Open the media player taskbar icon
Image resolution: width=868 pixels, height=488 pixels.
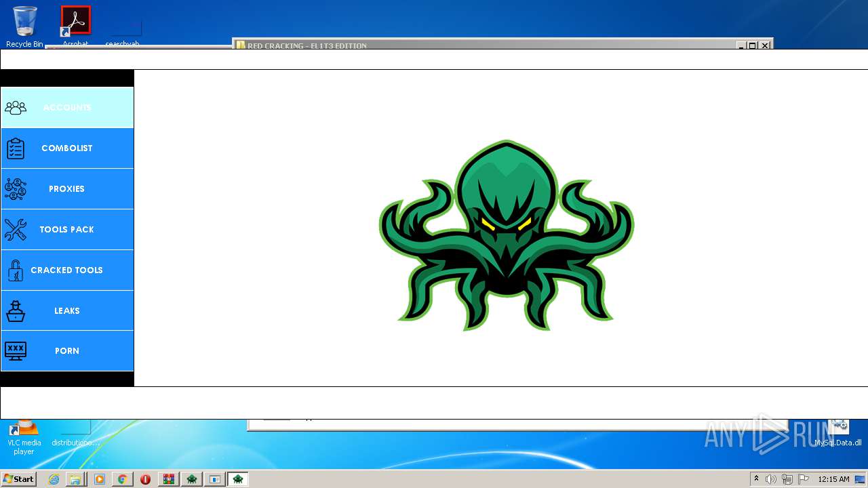[100, 479]
